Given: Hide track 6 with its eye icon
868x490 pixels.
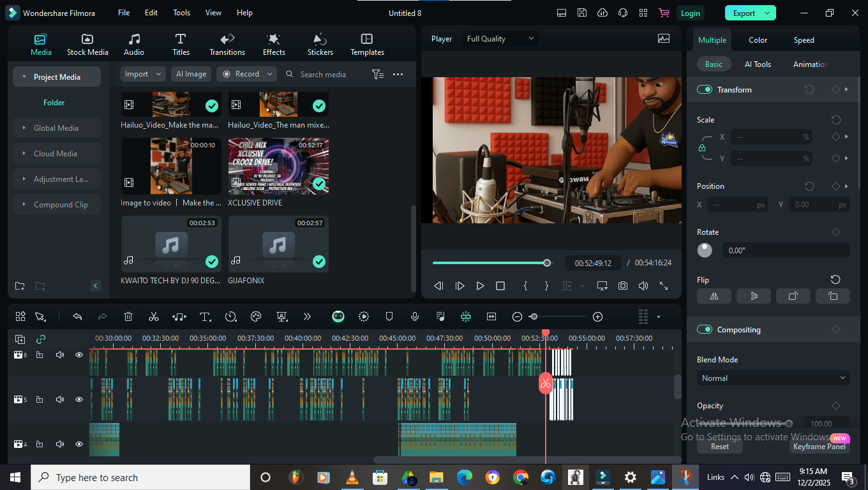Looking at the screenshot, I should pyautogui.click(x=79, y=355).
